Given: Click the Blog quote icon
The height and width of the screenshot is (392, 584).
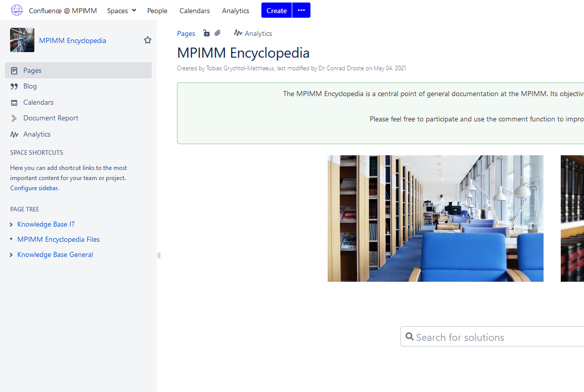Looking at the screenshot, I should 14,86.
